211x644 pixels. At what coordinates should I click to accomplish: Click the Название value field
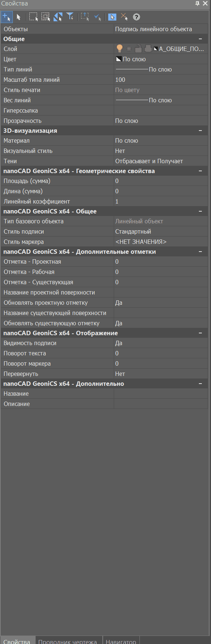click(x=161, y=394)
